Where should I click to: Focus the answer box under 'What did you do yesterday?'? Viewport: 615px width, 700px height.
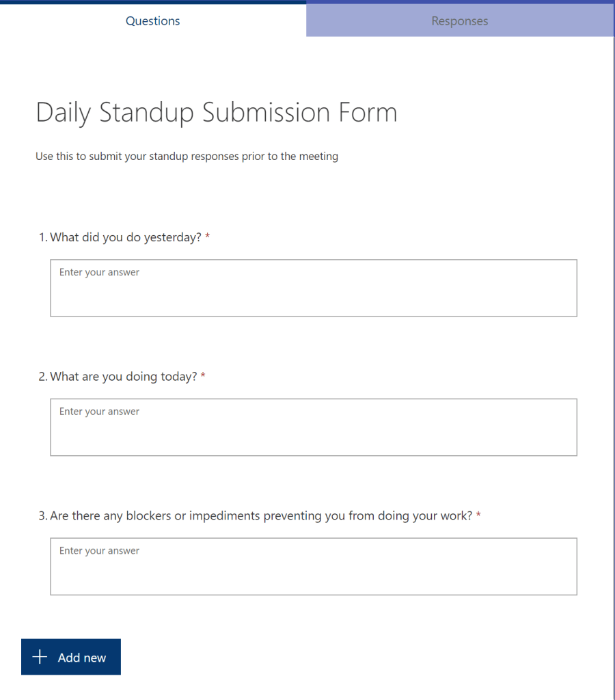click(x=313, y=288)
